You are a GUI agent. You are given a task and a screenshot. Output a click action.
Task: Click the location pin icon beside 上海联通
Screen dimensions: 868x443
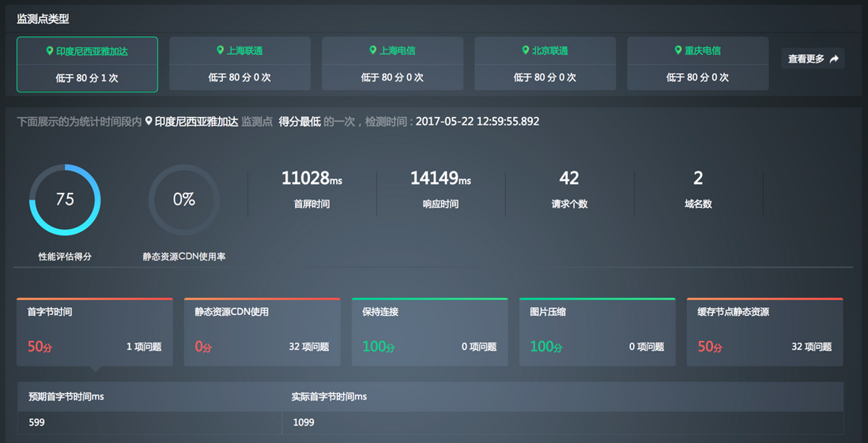click(220, 51)
